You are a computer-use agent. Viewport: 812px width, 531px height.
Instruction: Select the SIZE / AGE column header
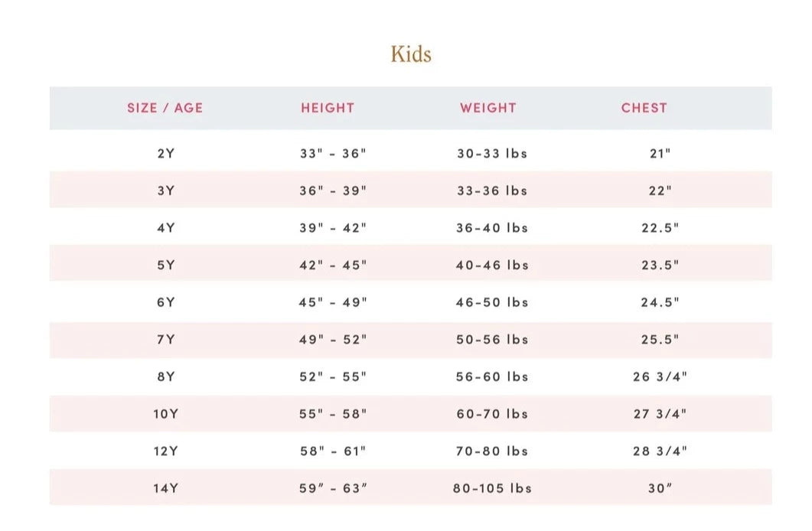(x=165, y=108)
